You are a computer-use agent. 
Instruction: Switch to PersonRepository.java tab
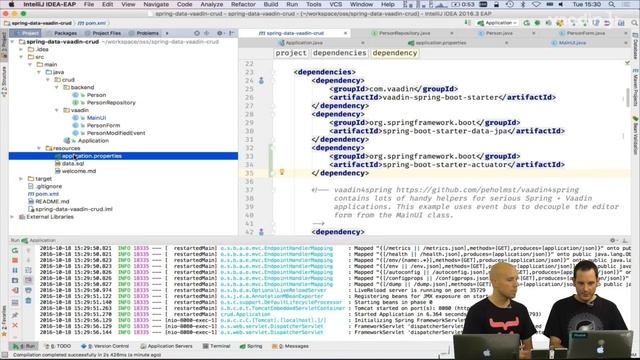click(404, 33)
